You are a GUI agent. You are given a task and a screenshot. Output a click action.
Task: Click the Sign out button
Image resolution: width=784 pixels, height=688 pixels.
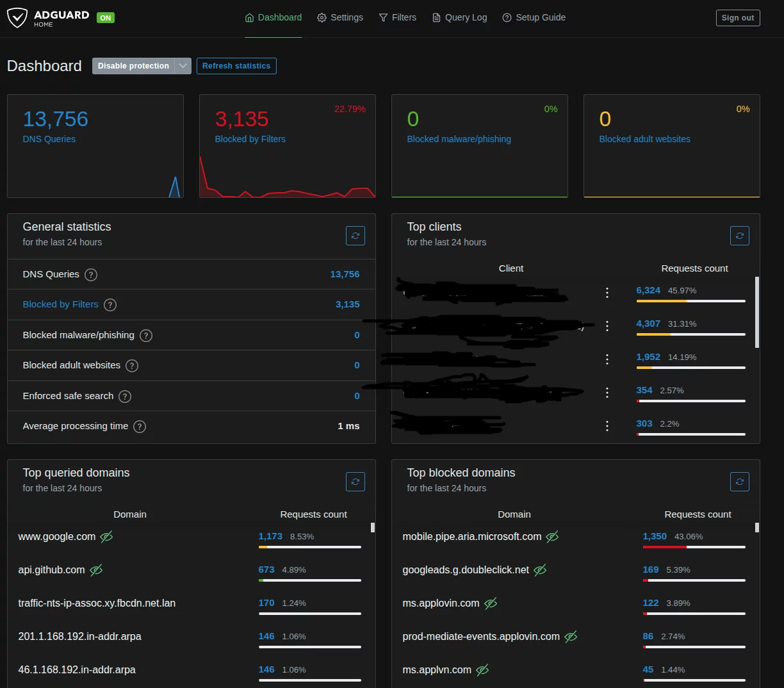[x=737, y=18]
